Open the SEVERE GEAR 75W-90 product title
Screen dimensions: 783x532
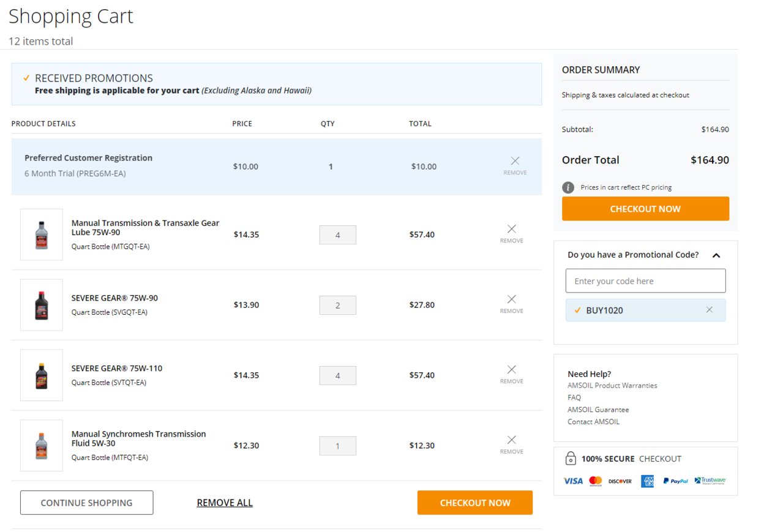114,298
